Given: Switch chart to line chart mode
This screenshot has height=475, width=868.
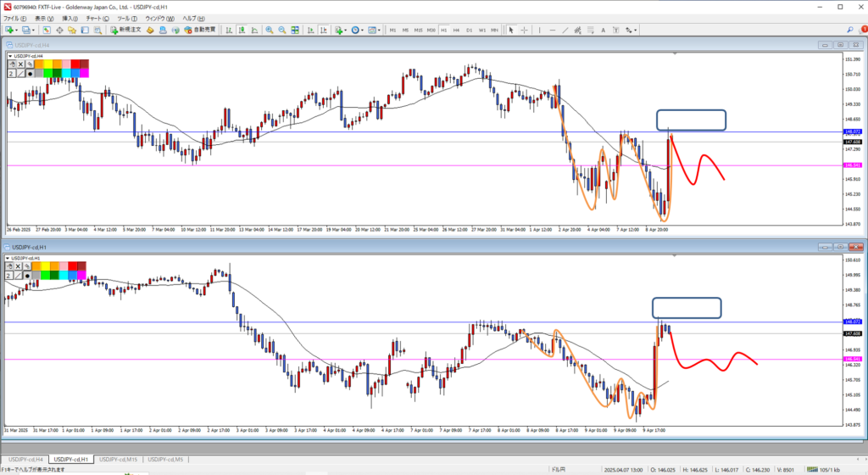Looking at the screenshot, I should (254, 30).
